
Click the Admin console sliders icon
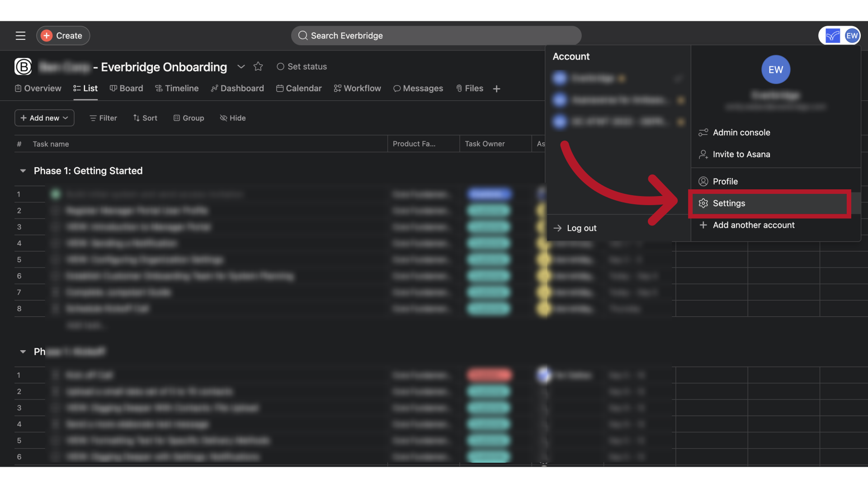pyautogui.click(x=703, y=132)
